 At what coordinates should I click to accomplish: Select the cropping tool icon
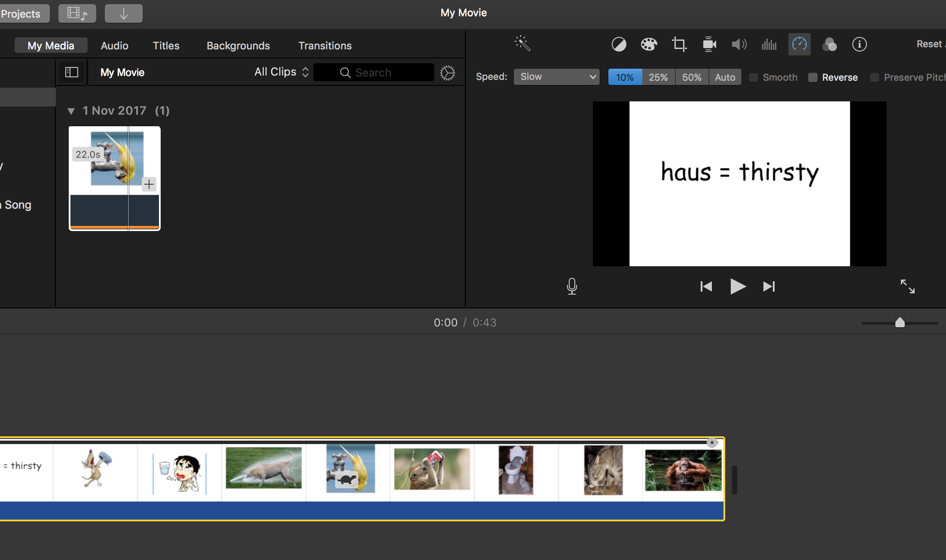click(679, 44)
